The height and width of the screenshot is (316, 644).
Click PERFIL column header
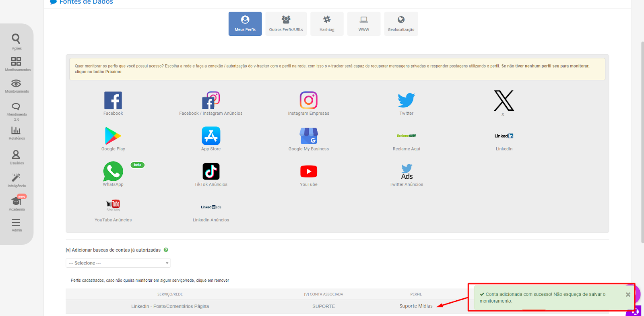click(416, 294)
